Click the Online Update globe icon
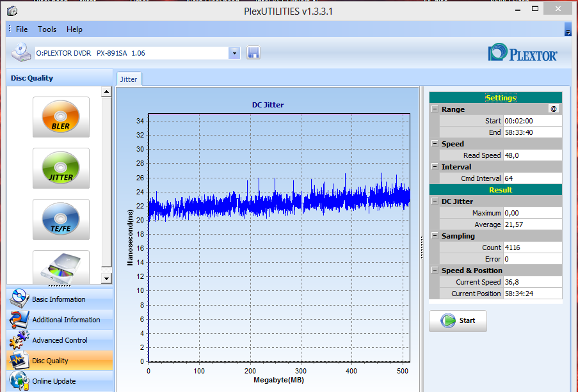 pyautogui.click(x=19, y=381)
